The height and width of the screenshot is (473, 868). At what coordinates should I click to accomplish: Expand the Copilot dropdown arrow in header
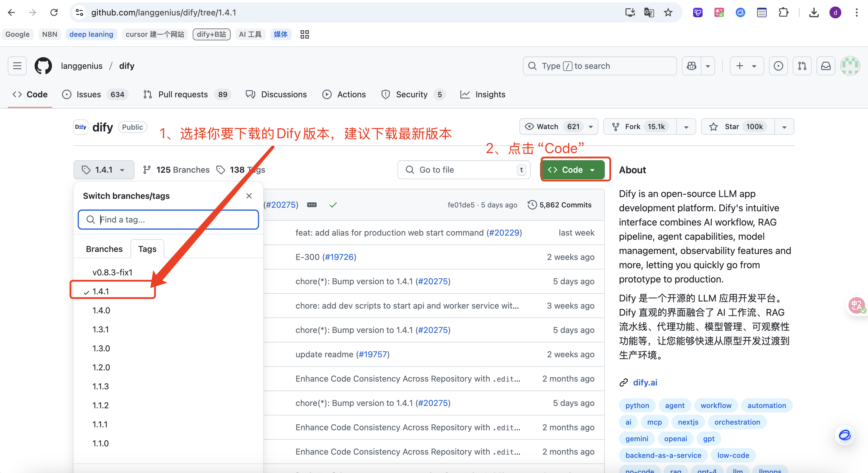pos(708,66)
